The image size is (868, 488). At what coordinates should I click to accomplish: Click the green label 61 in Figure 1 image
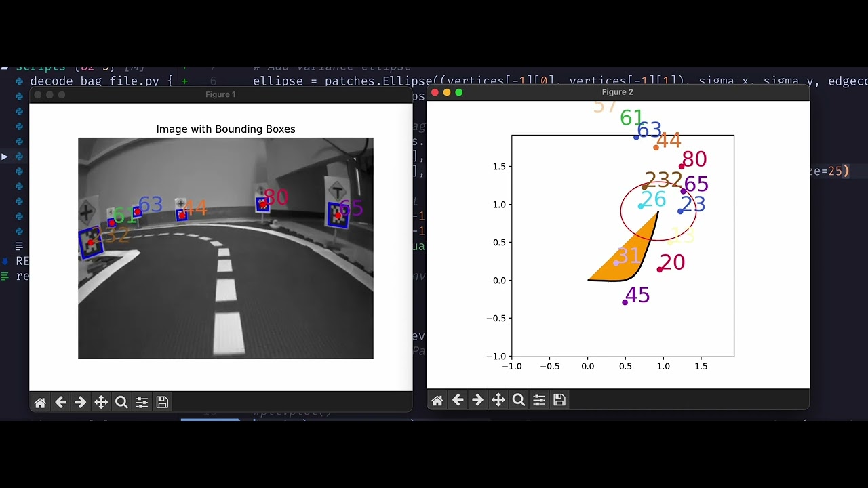coord(125,216)
